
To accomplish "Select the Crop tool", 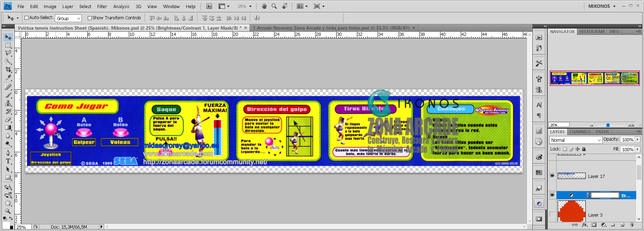I will point(8,70).
